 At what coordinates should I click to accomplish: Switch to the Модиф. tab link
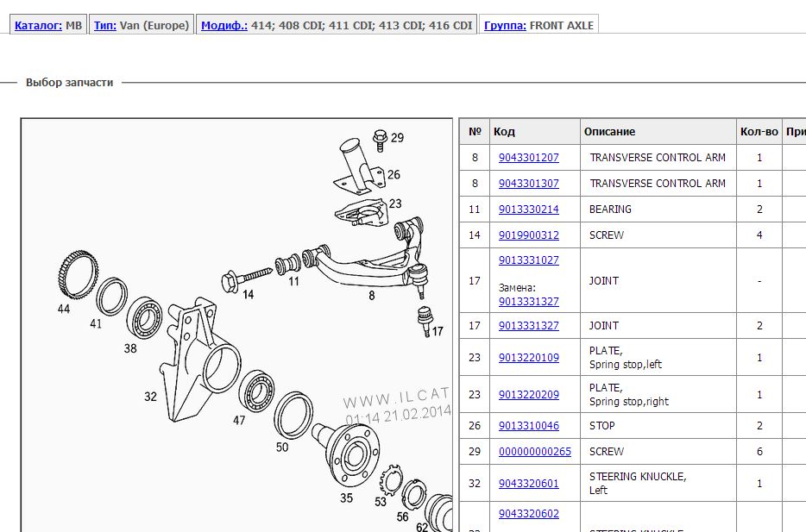click(x=224, y=26)
